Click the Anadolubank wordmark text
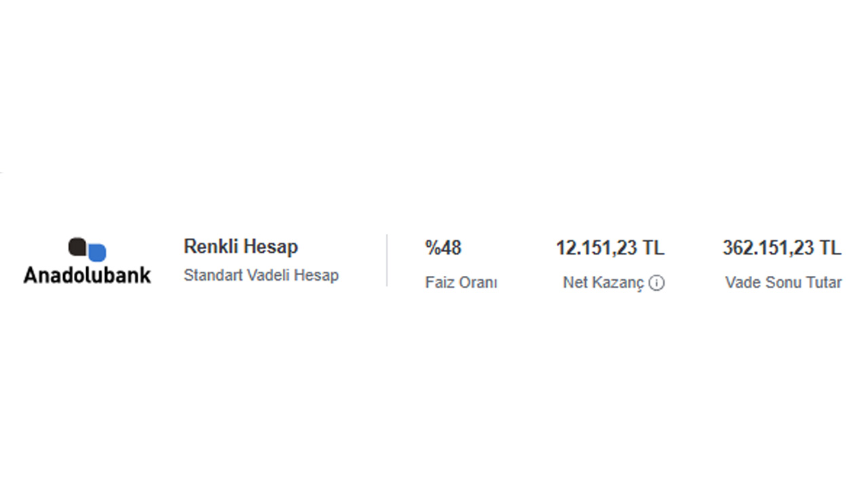 pos(87,274)
